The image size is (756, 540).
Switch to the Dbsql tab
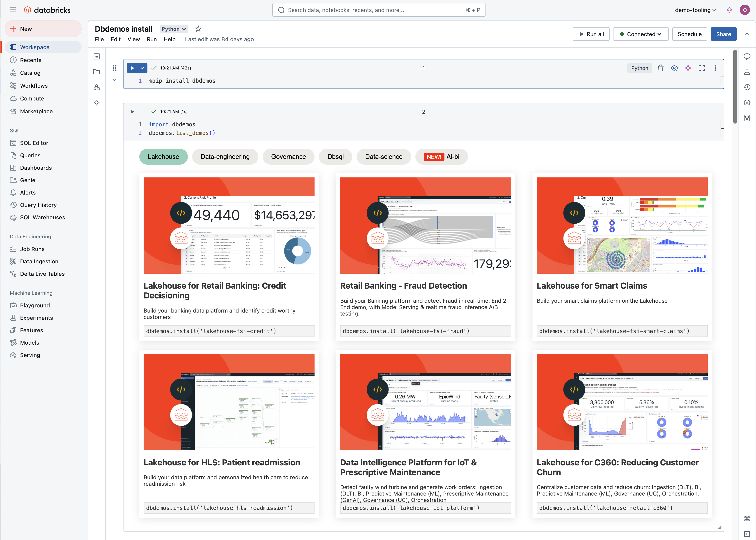pyautogui.click(x=335, y=157)
